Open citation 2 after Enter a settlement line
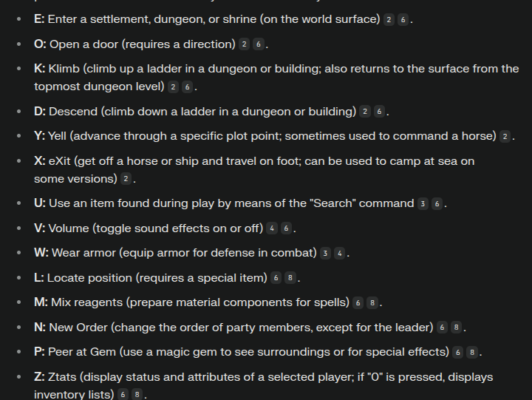532x400 pixels. click(389, 20)
